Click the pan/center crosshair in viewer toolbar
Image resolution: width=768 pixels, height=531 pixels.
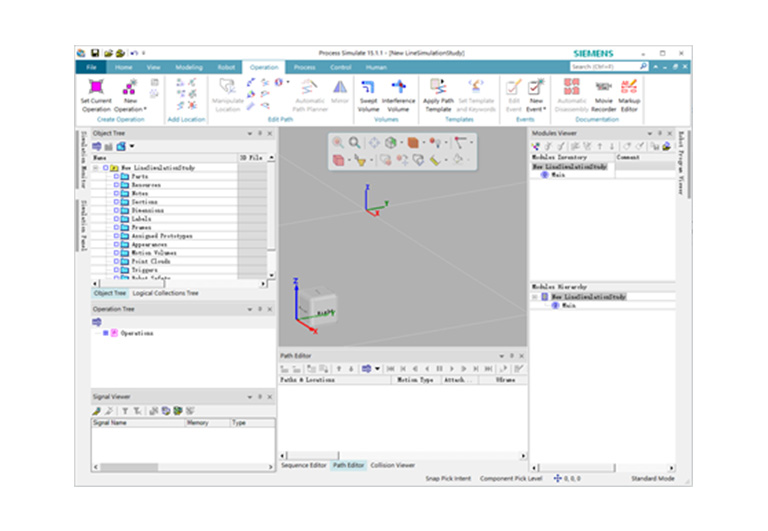click(374, 143)
